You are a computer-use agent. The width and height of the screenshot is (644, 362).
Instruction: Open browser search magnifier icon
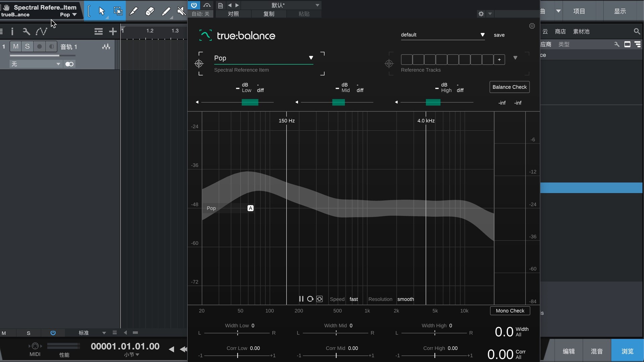[x=637, y=32]
